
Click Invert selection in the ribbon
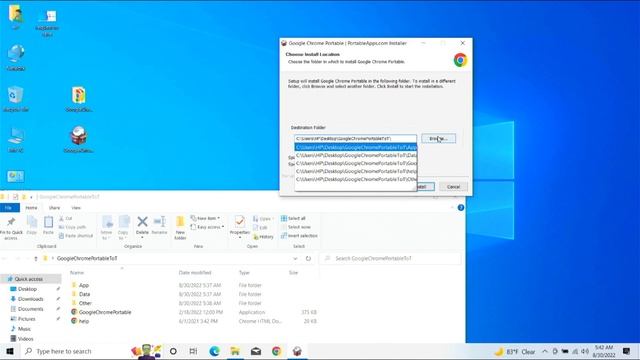(x=299, y=236)
